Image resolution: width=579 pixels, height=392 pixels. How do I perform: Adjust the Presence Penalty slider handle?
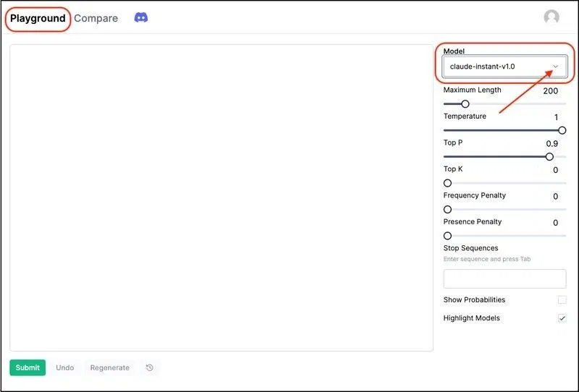tap(447, 236)
